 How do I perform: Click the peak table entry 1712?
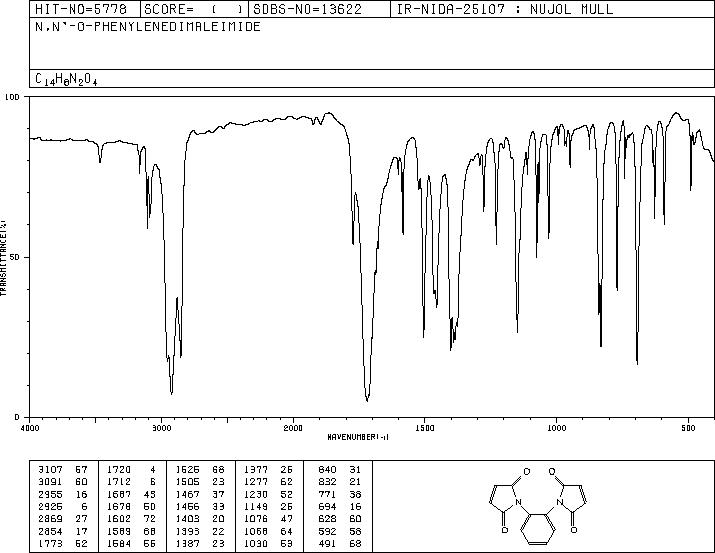[119, 482]
